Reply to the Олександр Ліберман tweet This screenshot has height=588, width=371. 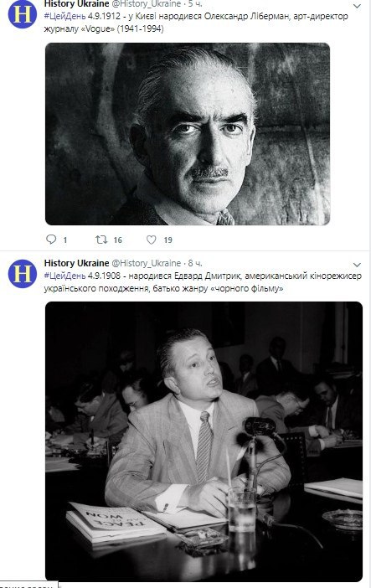(51, 240)
